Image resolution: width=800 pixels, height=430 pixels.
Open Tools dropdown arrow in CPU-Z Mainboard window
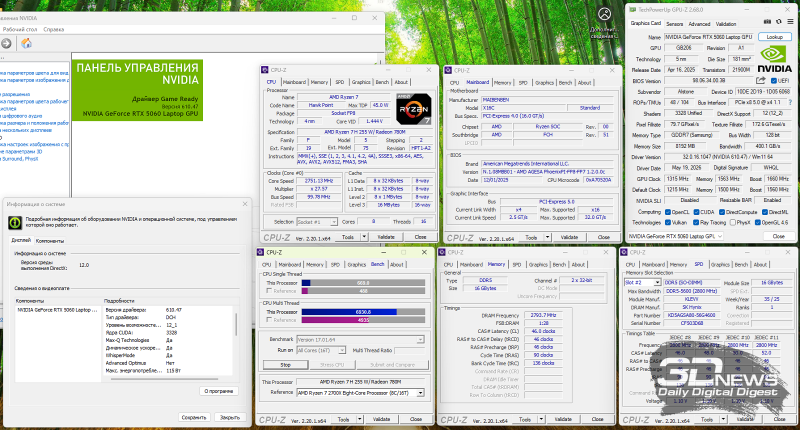click(547, 237)
